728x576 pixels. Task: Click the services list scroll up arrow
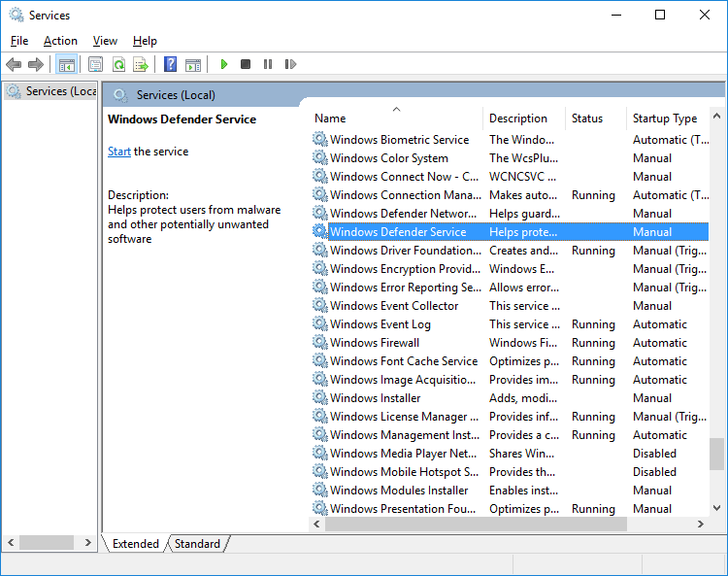pyautogui.click(x=717, y=116)
